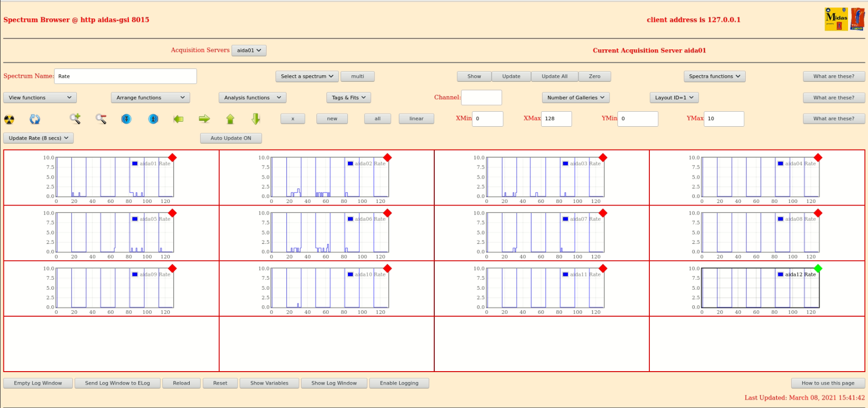The height and width of the screenshot is (408, 868).
Task: Open the Analysis functions menu
Action: click(252, 98)
